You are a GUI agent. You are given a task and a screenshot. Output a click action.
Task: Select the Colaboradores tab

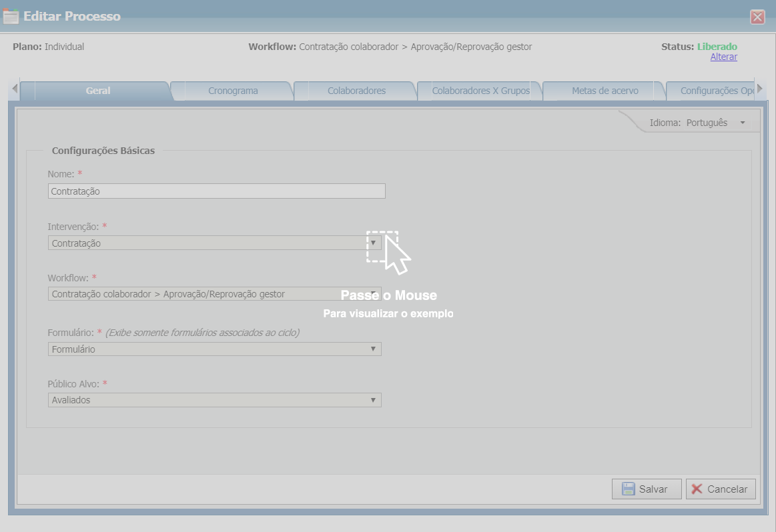(x=356, y=91)
